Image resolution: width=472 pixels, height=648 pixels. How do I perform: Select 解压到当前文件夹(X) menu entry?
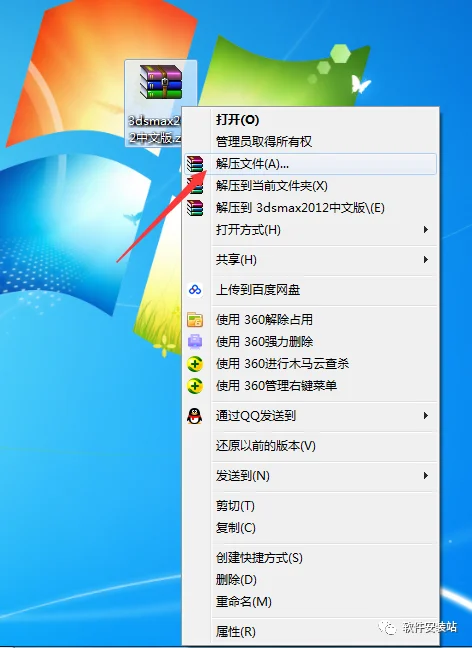click(x=310, y=186)
